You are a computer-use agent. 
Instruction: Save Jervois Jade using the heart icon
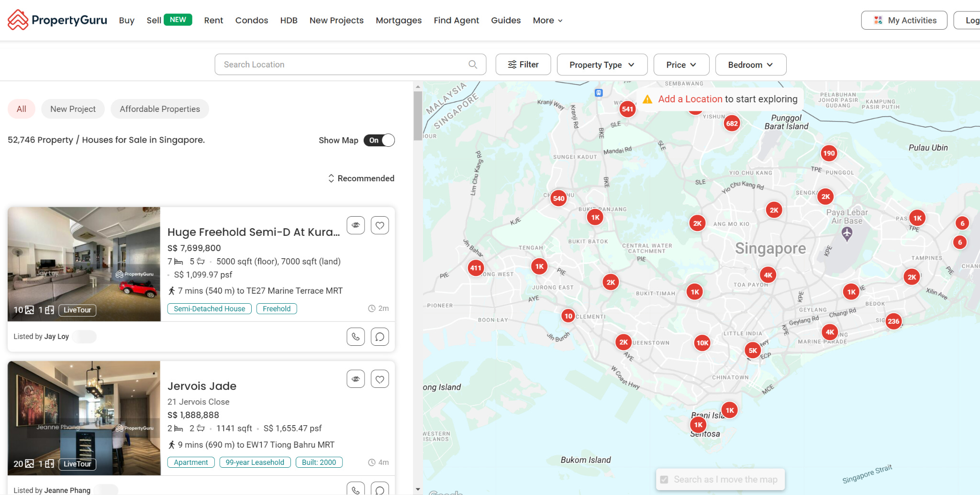tap(380, 379)
